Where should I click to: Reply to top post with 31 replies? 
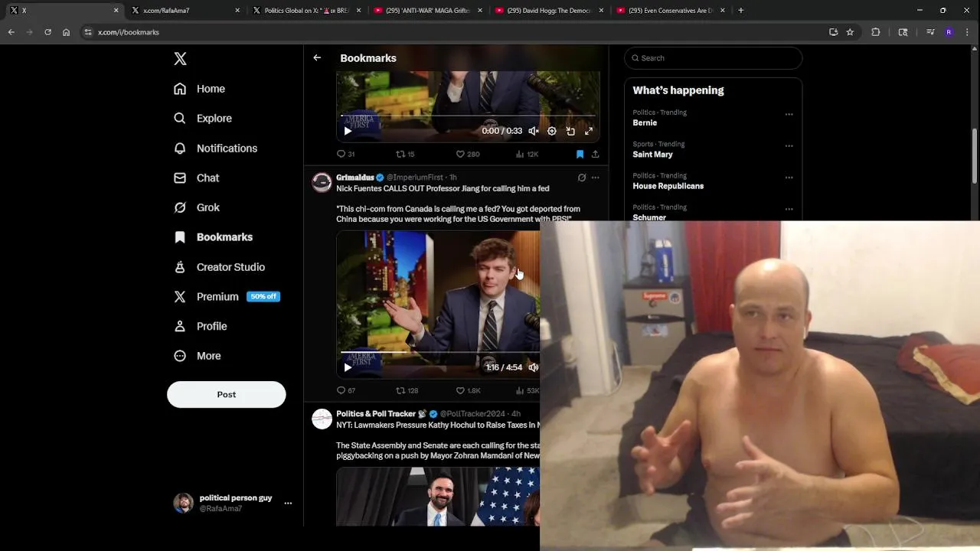(346, 154)
